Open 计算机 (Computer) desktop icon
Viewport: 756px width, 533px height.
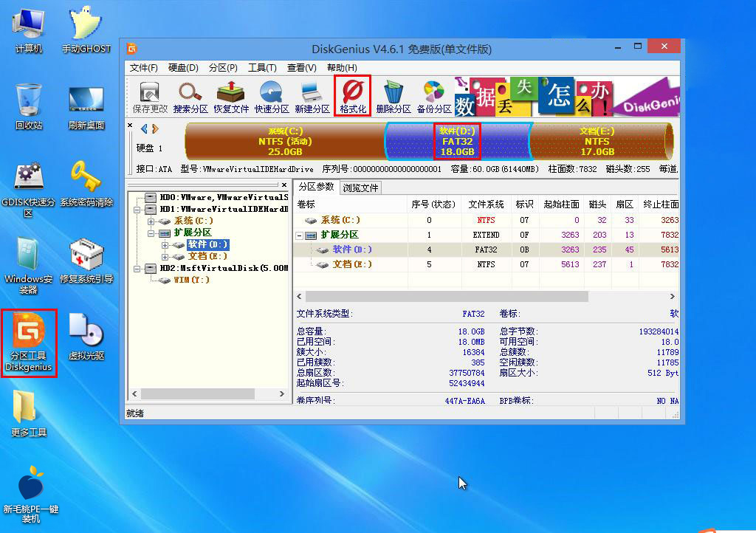tap(29, 30)
